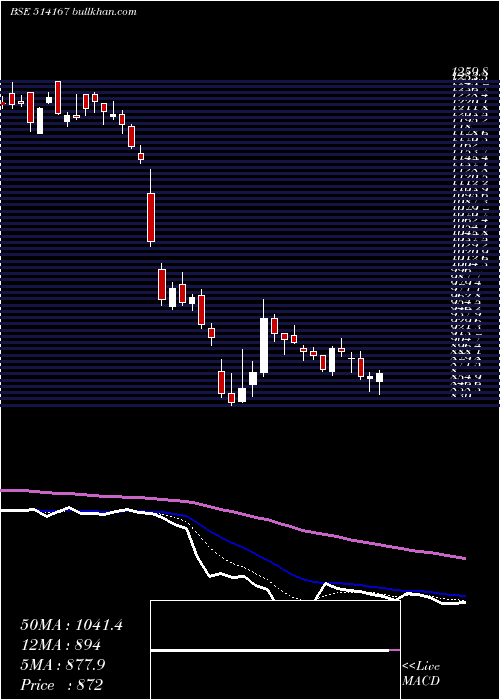Click the large red gap-down candlestick
The image size is (500, 700).
coord(151,217)
